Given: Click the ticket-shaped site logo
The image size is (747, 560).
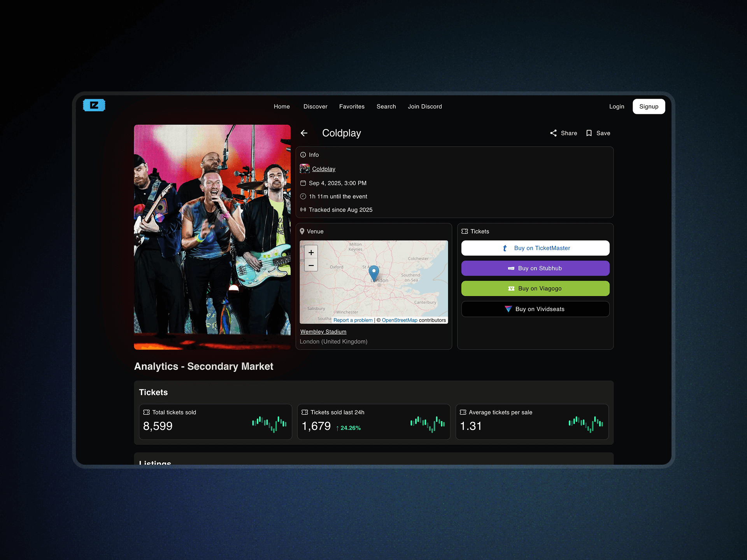Looking at the screenshot, I should pos(94,105).
